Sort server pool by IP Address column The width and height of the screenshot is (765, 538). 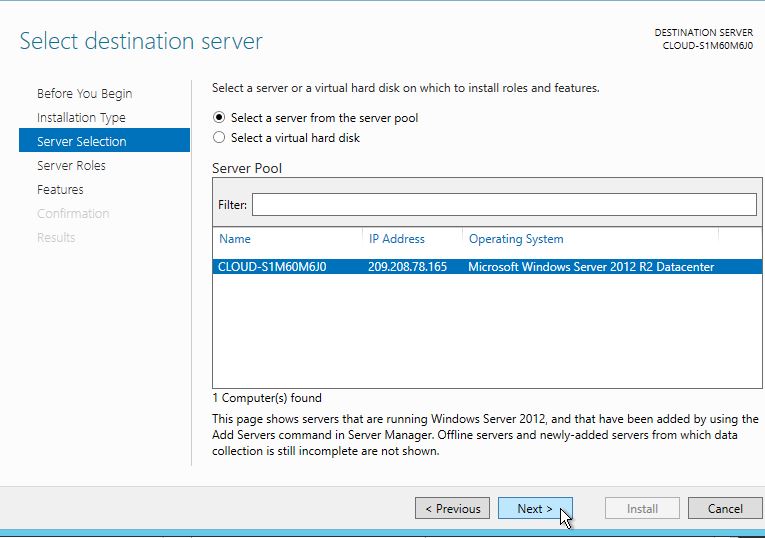[x=397, y=239]
